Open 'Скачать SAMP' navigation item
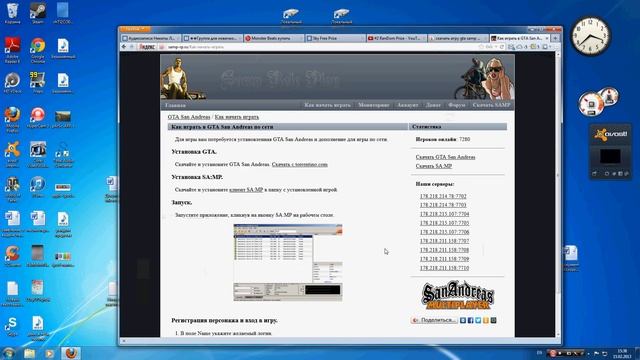Viewport: 640px width, 360px height. click(x=491, y=105)
